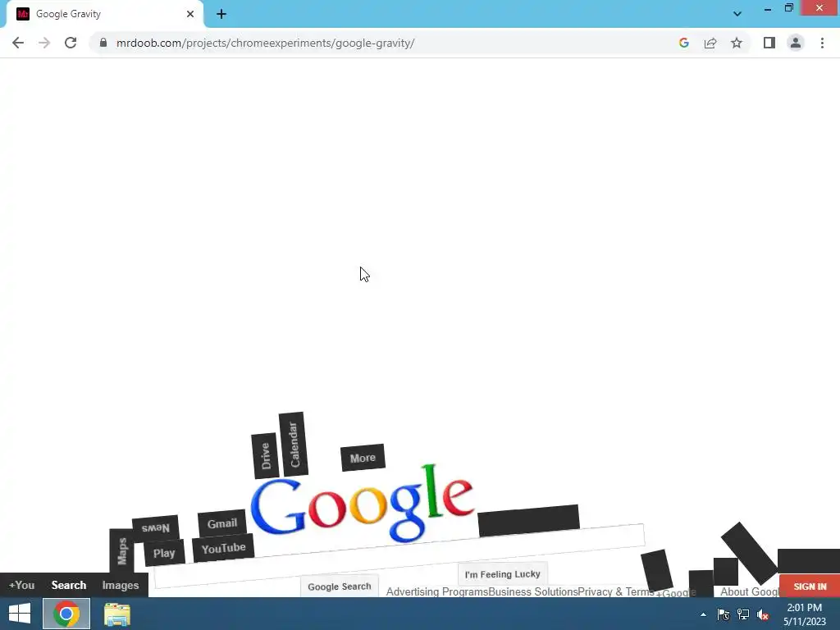840x630 pixels.
Task: Click the Gmail block
Action: pos(222,523)
